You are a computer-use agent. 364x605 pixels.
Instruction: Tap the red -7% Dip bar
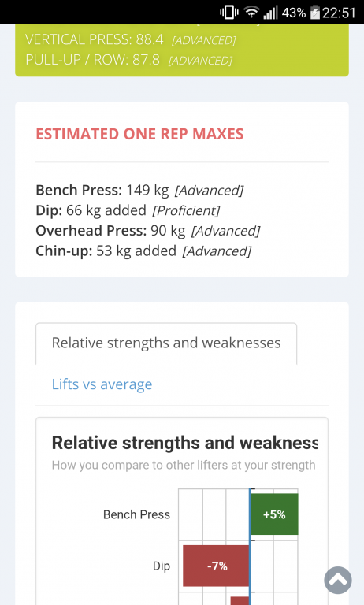216,566
